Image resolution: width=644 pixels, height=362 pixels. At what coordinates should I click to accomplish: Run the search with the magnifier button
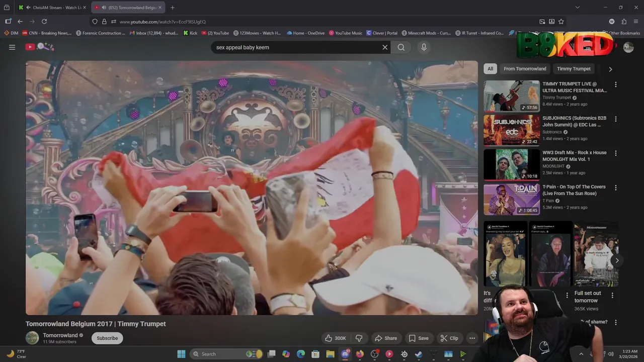(401, 47)
